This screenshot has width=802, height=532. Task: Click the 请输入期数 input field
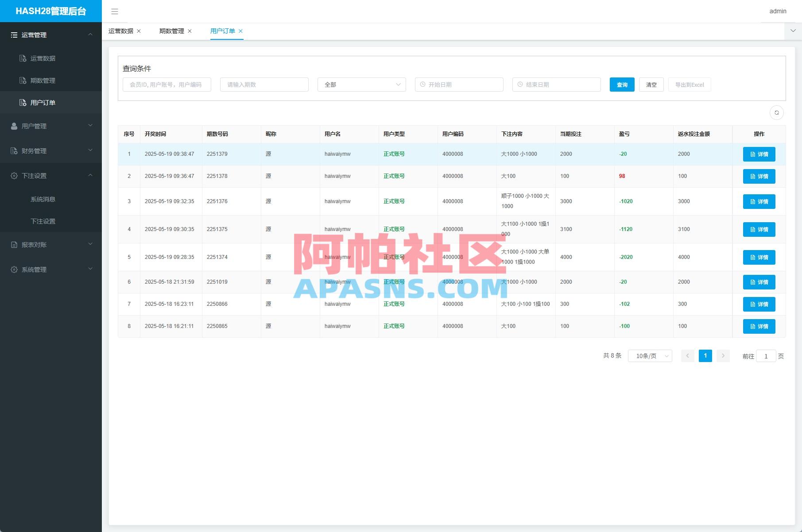coord(264,84)
